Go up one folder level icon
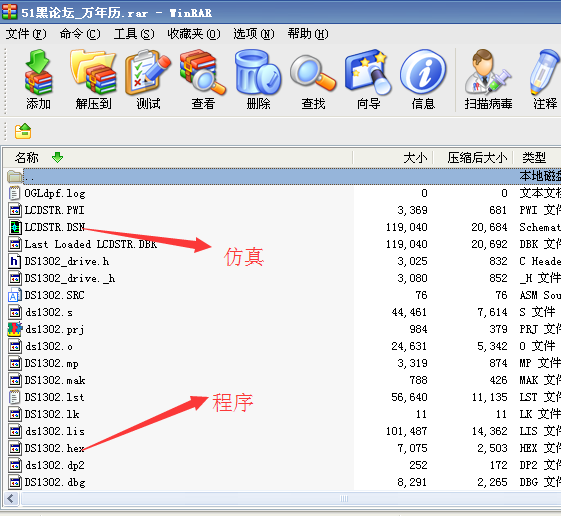This screenshot has height=516, width=561. (23, 131)
